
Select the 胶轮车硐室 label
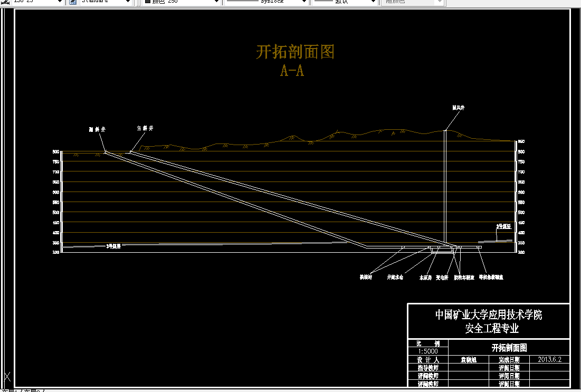464,278
